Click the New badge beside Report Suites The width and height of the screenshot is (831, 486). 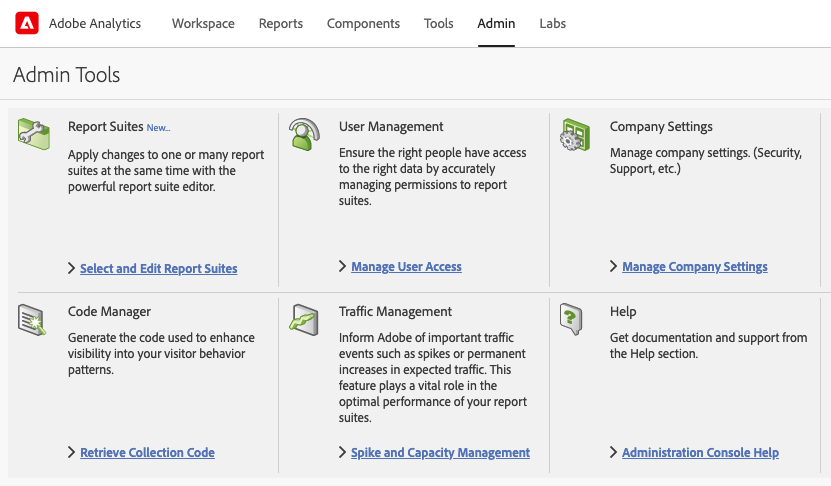click(158, 128)
